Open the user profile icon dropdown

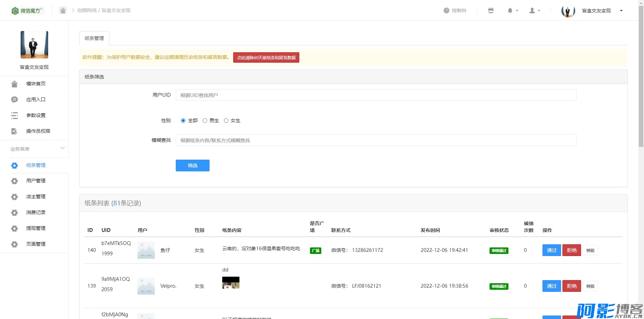point(535,11)
